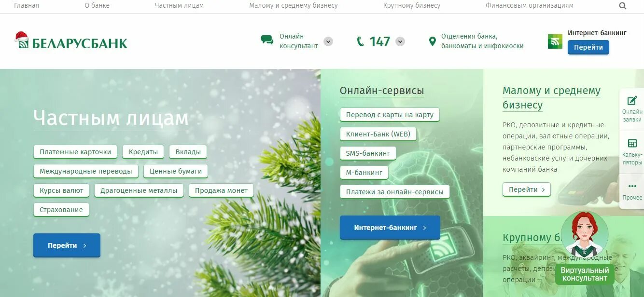Click the search magnifier icon

[x=623, y=6]
